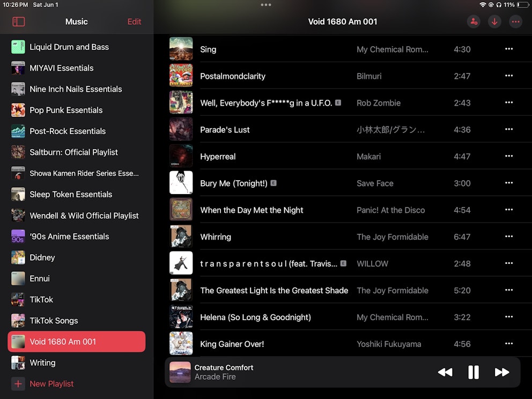532x399 pixels.
Task: Skip forward to the next track
Action: (x=502, y=372)
